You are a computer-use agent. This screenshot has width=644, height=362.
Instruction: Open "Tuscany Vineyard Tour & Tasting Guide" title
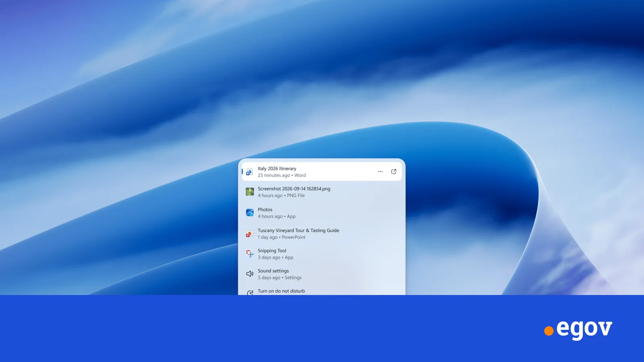coord(298,230)
